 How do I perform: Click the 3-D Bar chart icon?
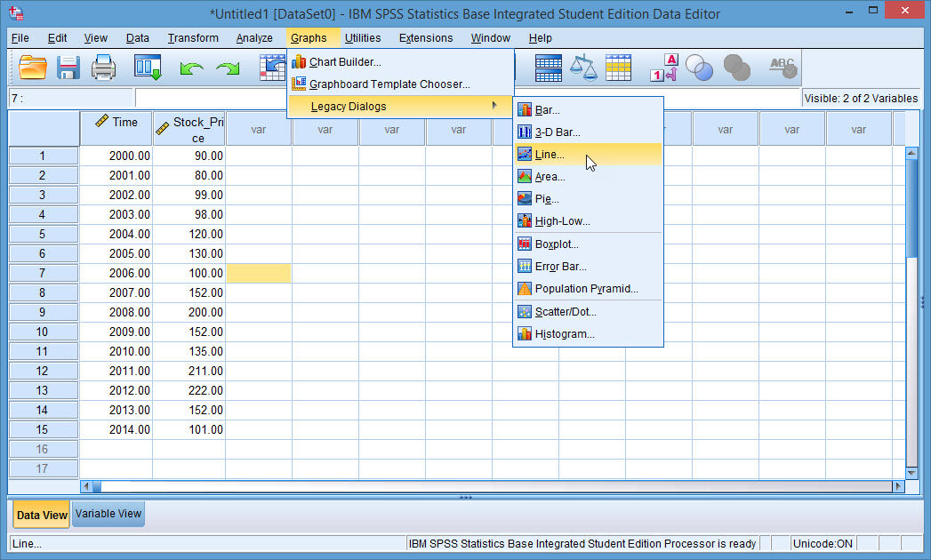[525, 132]
